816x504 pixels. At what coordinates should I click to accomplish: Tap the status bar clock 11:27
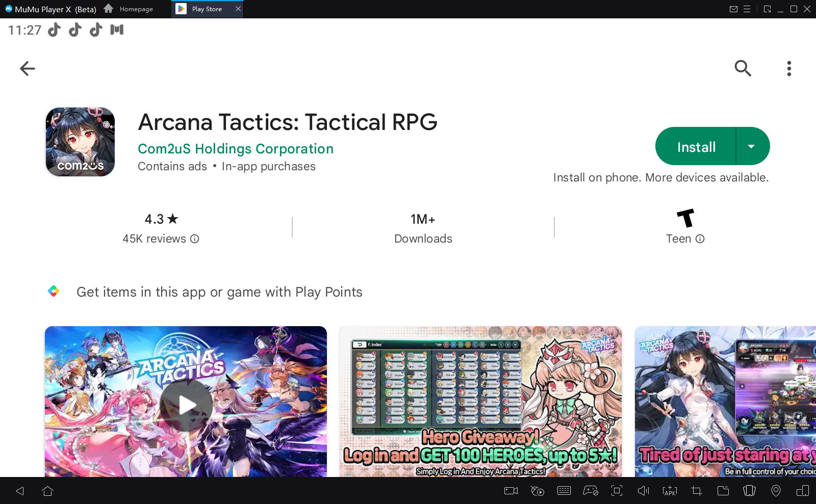coord(24,30)
